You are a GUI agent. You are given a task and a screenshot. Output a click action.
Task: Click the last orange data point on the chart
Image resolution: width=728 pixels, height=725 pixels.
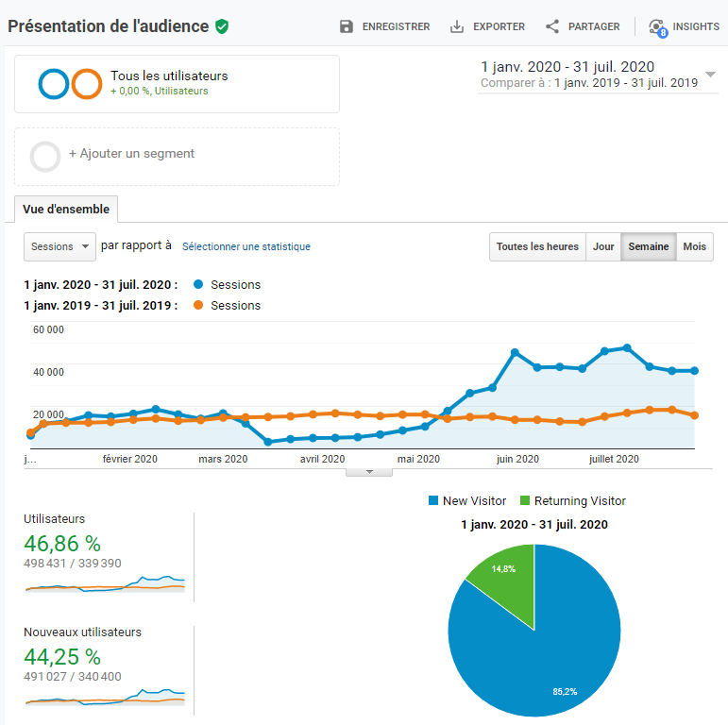pyautogui.click(x=695, y=415)
